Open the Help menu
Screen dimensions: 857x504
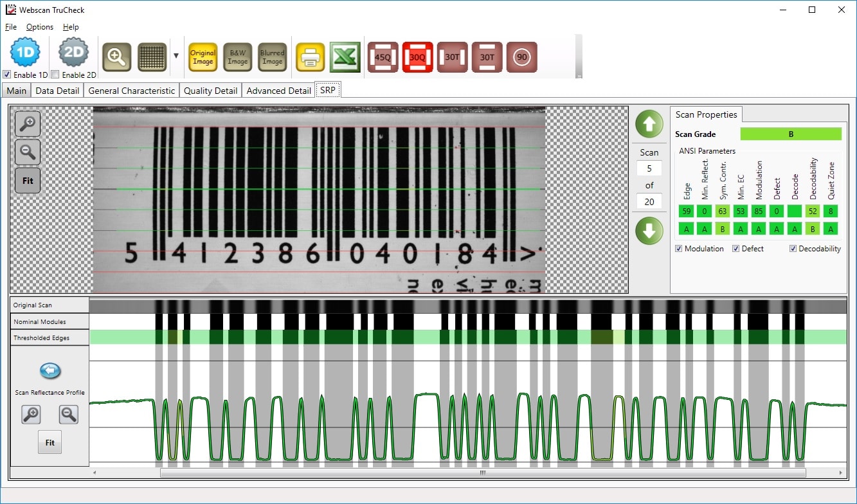(71, 27)
